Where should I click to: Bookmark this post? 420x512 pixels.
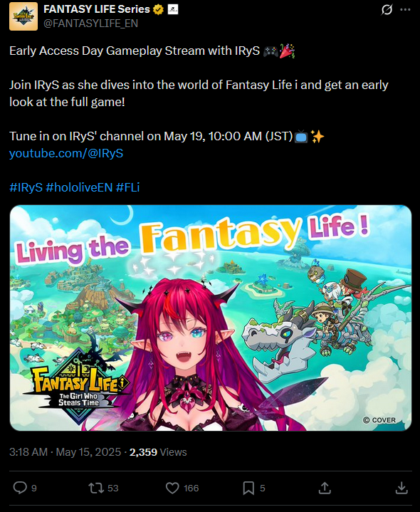248,488
